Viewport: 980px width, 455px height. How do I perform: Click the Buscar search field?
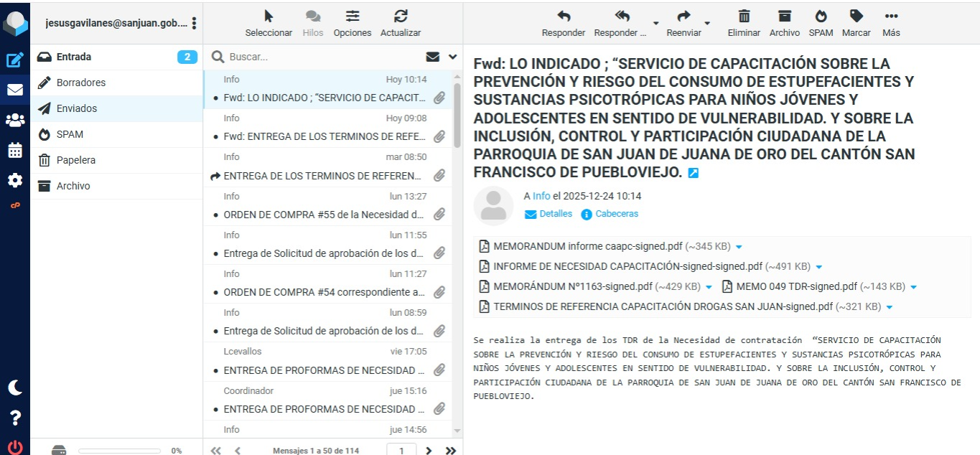click(x=323, y=57)
